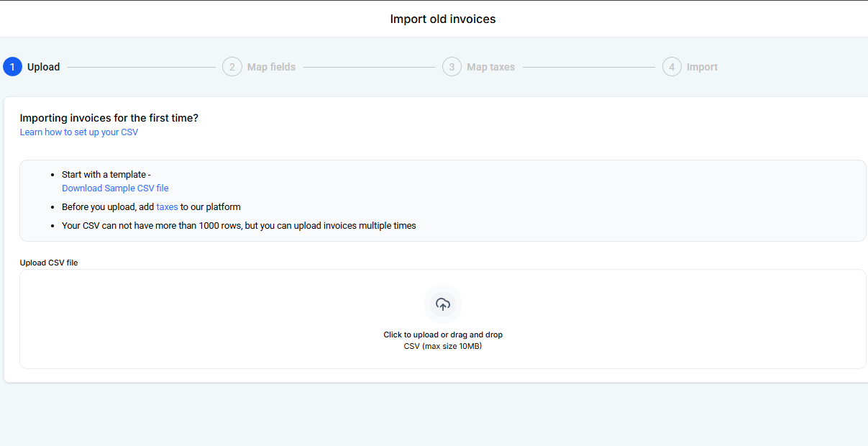Jump to the Import step label
The image size is (868, 446).
coord(702,67)
